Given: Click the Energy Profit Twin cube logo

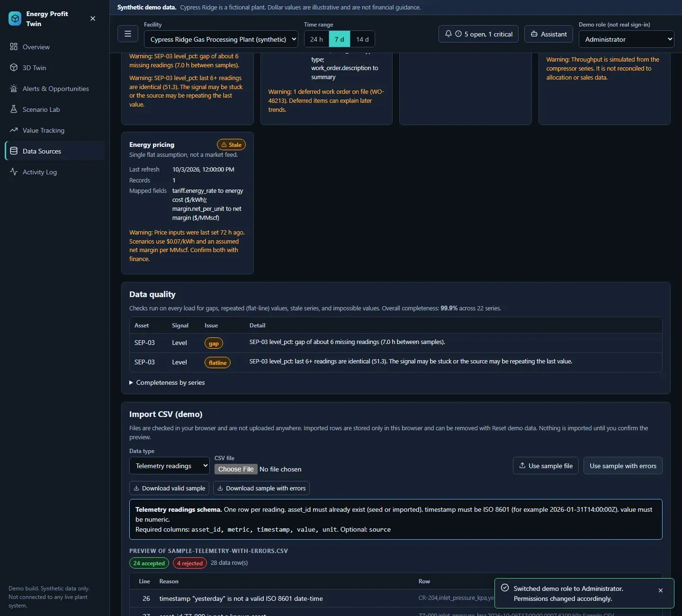Looking at the screenshot, I should 15,18.
